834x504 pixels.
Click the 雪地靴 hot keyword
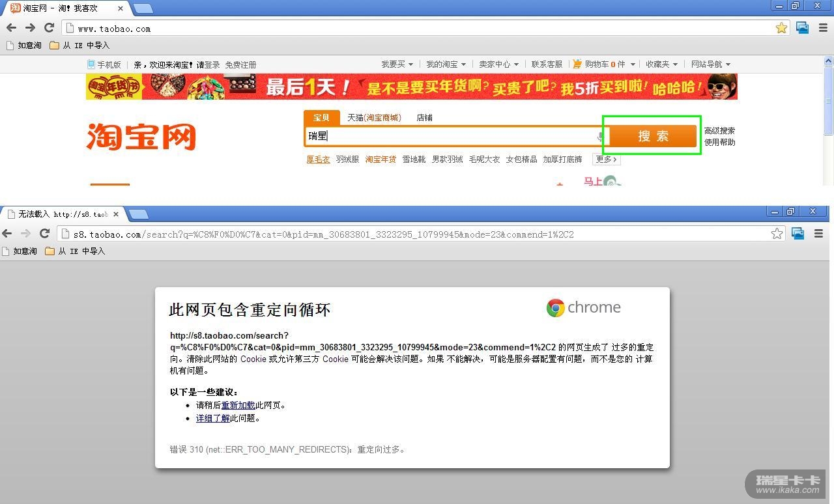tap(414, 160)
